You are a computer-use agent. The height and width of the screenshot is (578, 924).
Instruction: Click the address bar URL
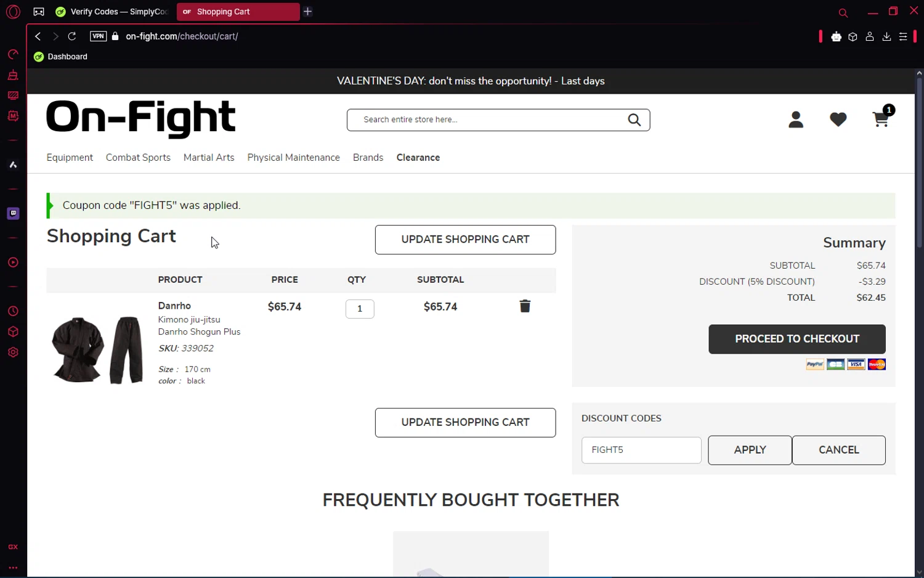point(182,36)
